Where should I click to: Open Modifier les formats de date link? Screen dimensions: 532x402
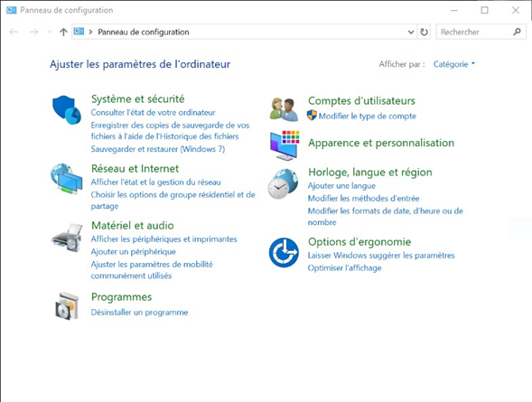tap(386, 217)
